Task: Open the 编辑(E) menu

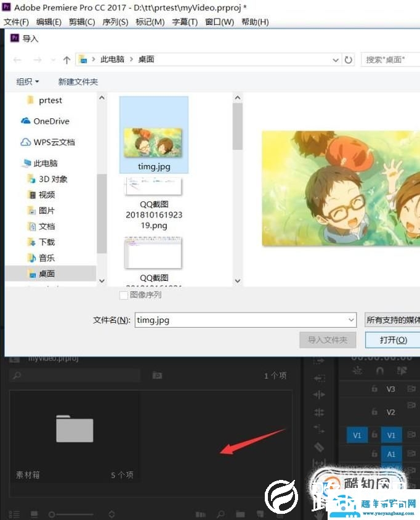Action: click(49, 22)
